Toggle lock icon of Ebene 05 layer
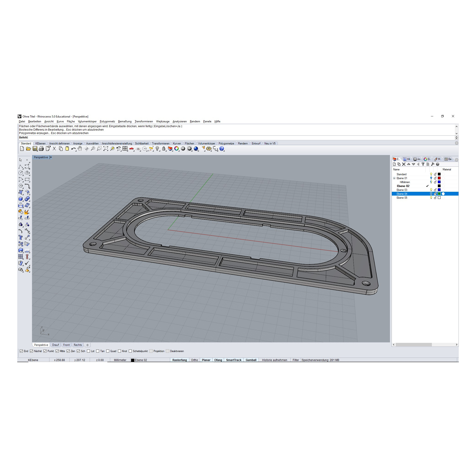Image resolution: width=476 pixels, height=476 pixels. (x=435, y=198)
